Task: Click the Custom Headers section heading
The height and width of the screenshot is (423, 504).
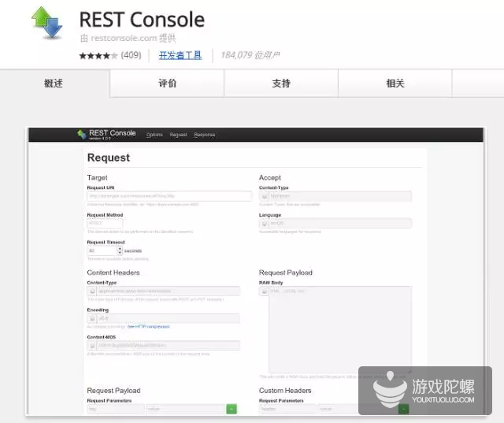Action: [285, 391]
